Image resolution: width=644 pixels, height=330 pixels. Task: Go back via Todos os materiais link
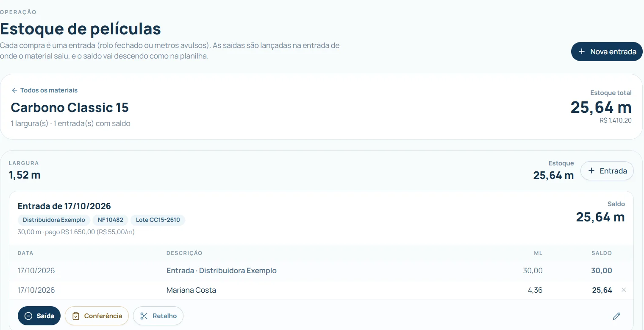[44, 90]
